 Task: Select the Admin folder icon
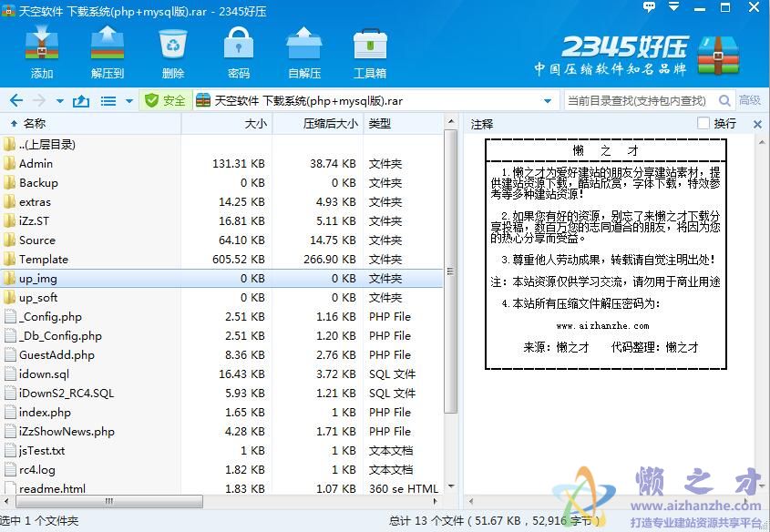pos(9,163)
